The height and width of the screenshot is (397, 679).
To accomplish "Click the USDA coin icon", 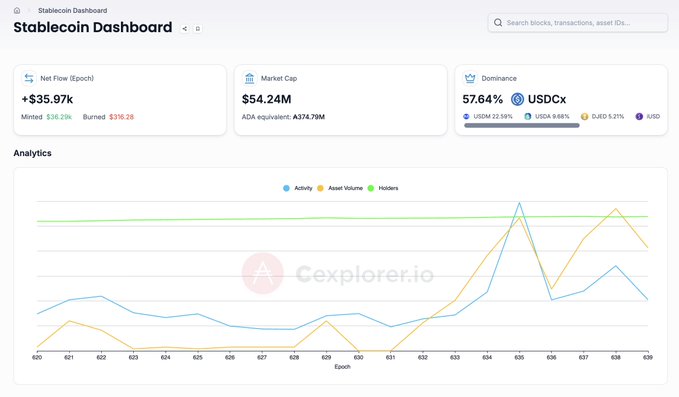I will coord(527,116).
